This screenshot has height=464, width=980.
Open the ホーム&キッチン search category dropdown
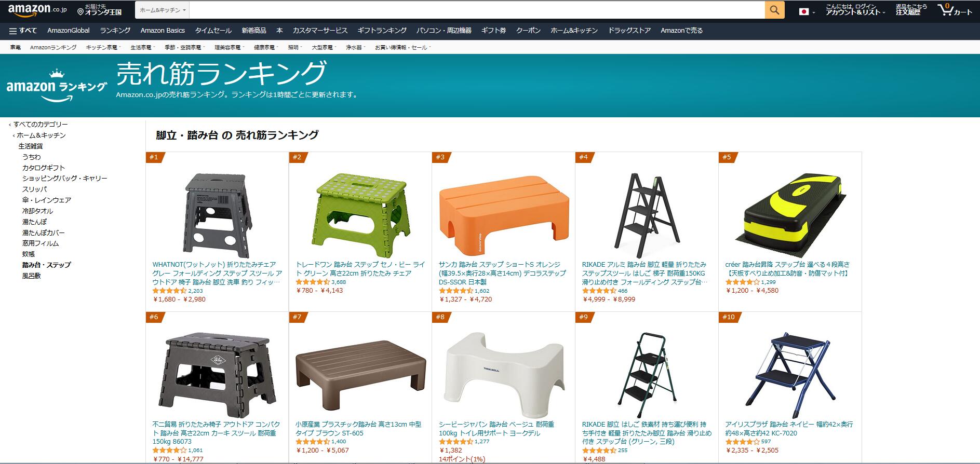pyautogui.click(x=163, y=10)
